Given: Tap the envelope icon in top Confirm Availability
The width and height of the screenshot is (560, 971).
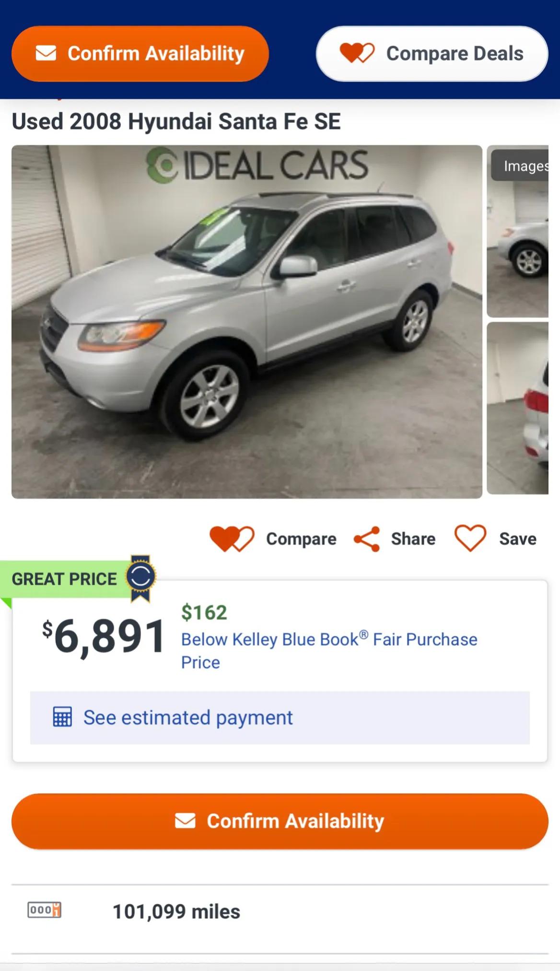Looking at the screenshot, I should [46, 53].
